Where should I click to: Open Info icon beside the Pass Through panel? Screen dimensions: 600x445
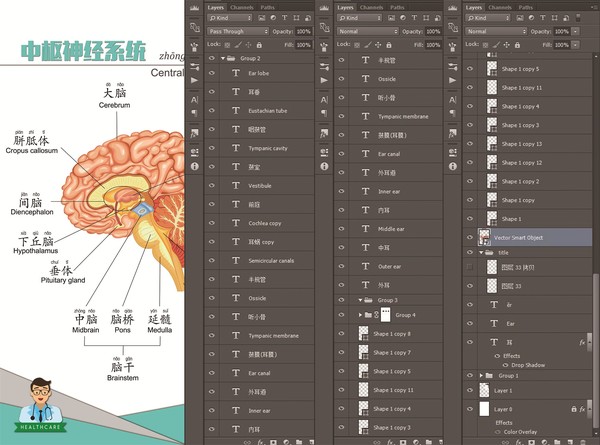(195, 166)
